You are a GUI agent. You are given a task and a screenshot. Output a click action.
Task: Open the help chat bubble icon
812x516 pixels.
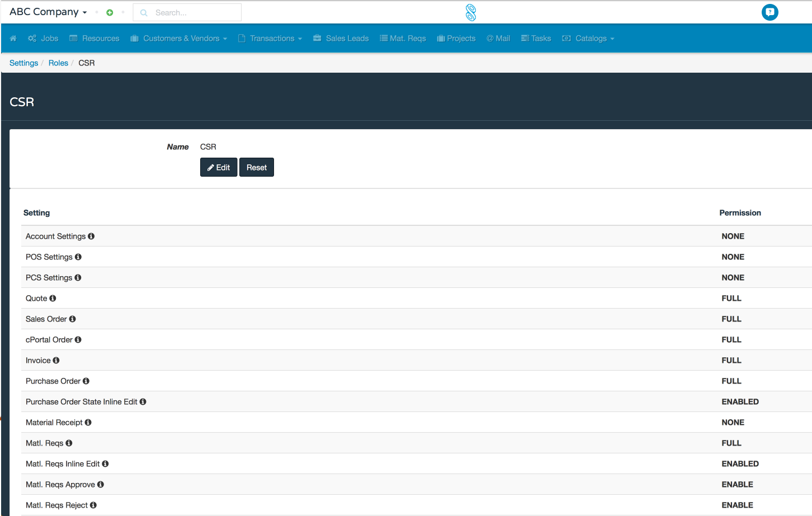(x=769, y=12)
